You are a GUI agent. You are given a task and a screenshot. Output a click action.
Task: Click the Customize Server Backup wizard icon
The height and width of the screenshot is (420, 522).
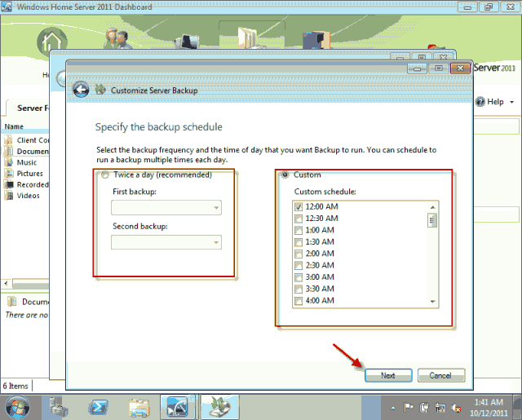[x=100, y=90]
